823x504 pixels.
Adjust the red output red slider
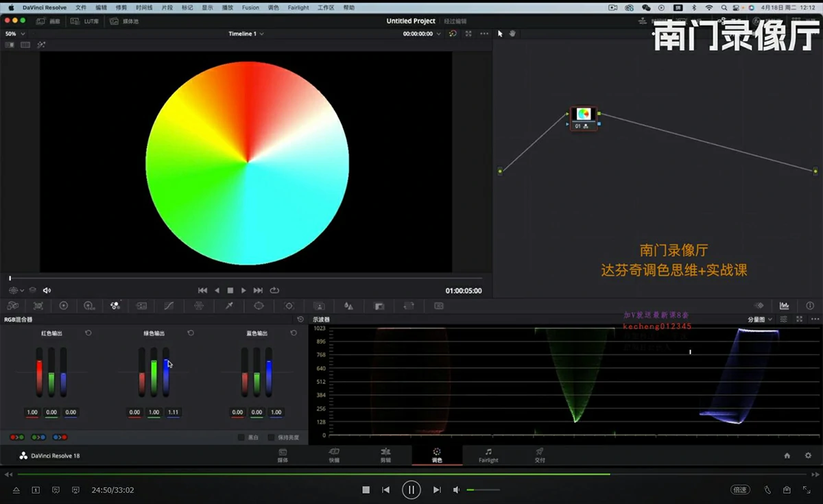39,372
